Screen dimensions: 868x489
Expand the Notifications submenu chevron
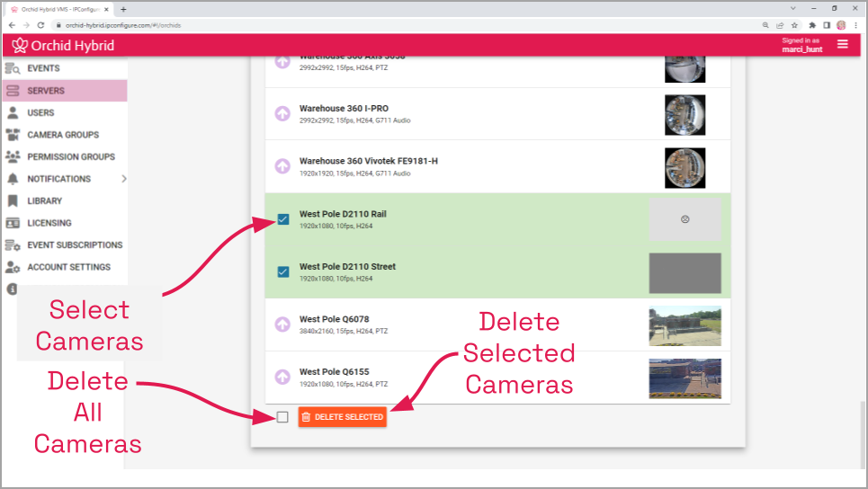pyautogui.click(x=123, y=179)
